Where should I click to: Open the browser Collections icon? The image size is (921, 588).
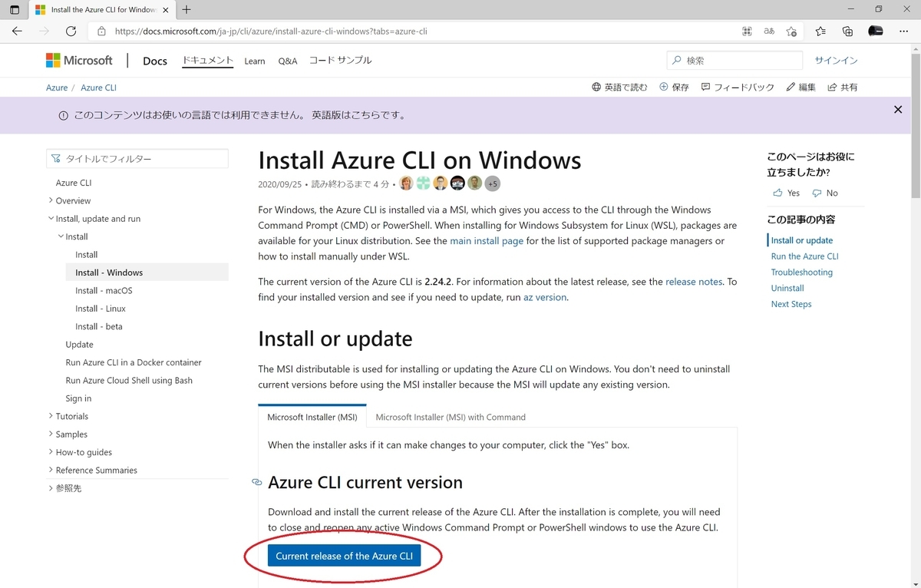click(847, 31)
